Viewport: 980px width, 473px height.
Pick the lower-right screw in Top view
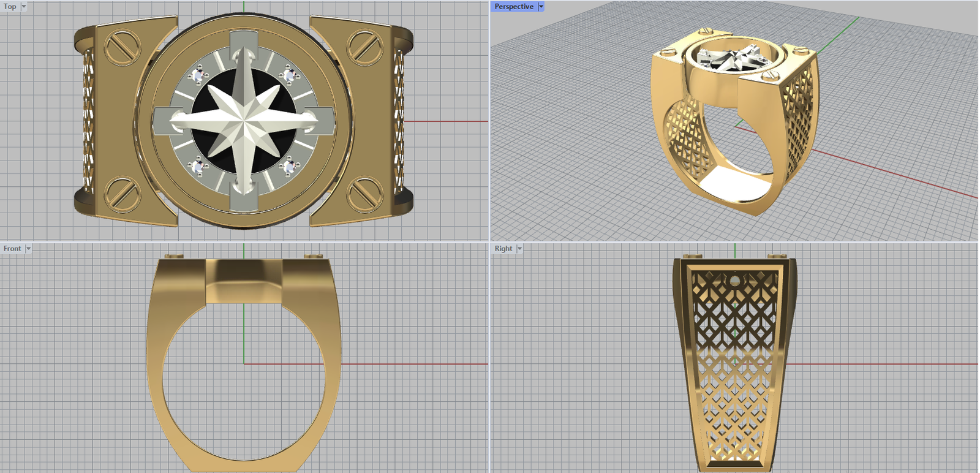coord(365,194)
